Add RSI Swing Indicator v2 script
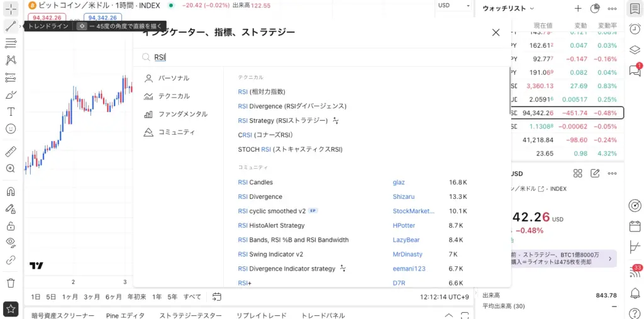This screenshot has height=319, width=644. (270, 254)
